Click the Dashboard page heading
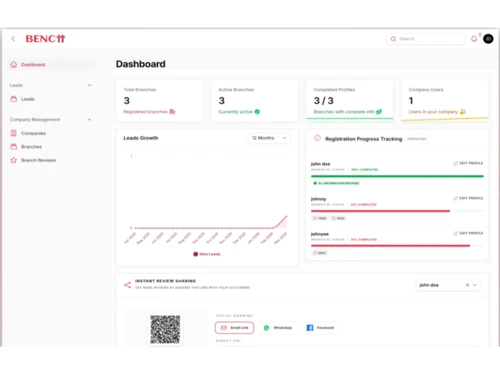Viewport: 500px width, 375px height. click(141, 64)
